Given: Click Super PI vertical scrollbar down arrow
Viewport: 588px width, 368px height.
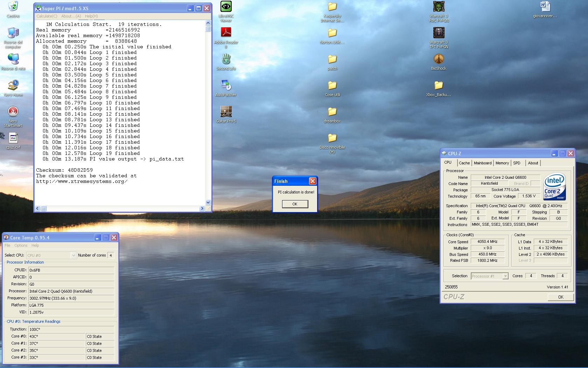Looking at the screenshot, I should point(208,202).
